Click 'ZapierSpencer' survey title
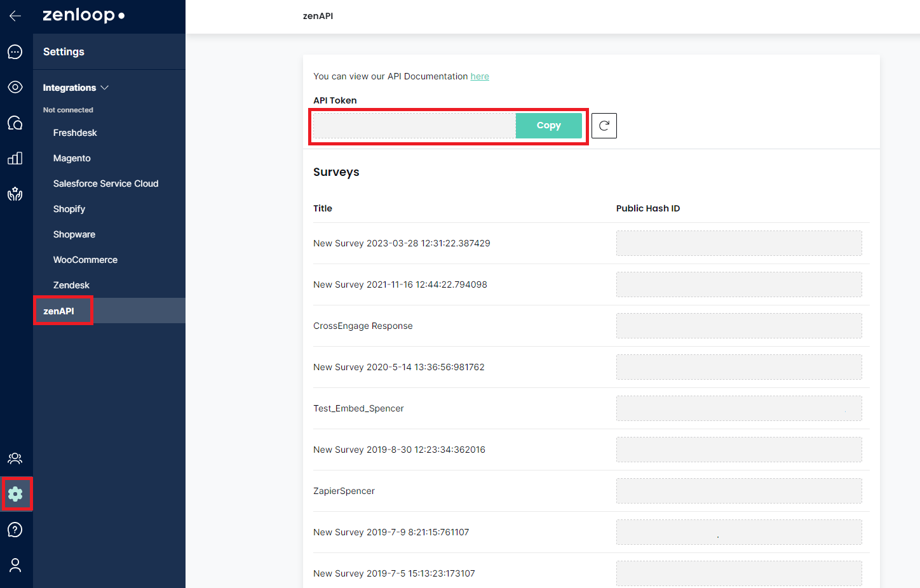The image size is (920, 588). pos(344,491)
